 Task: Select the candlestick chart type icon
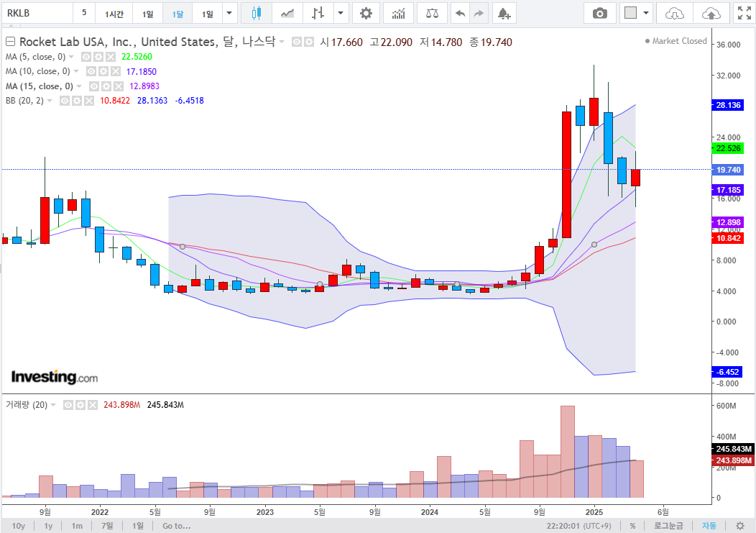click(x=257, y=13)
